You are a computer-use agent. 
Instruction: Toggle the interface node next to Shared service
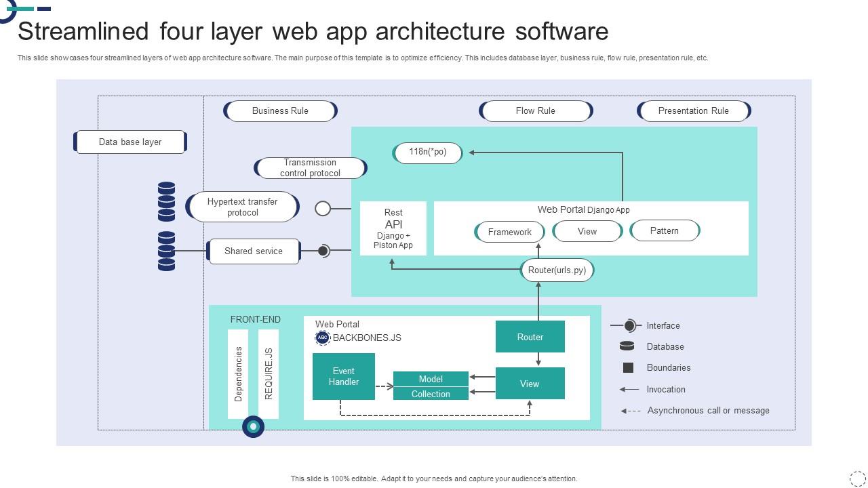coord(323,250)
